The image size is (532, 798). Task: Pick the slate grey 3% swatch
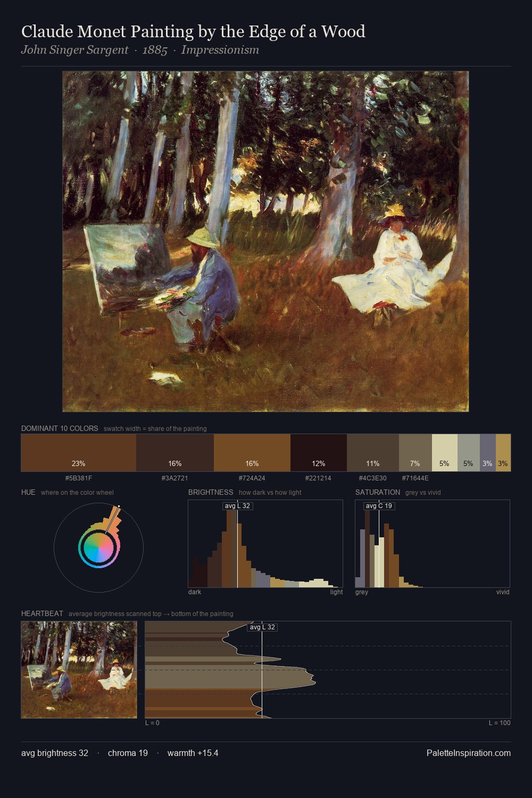pos(487,453)
